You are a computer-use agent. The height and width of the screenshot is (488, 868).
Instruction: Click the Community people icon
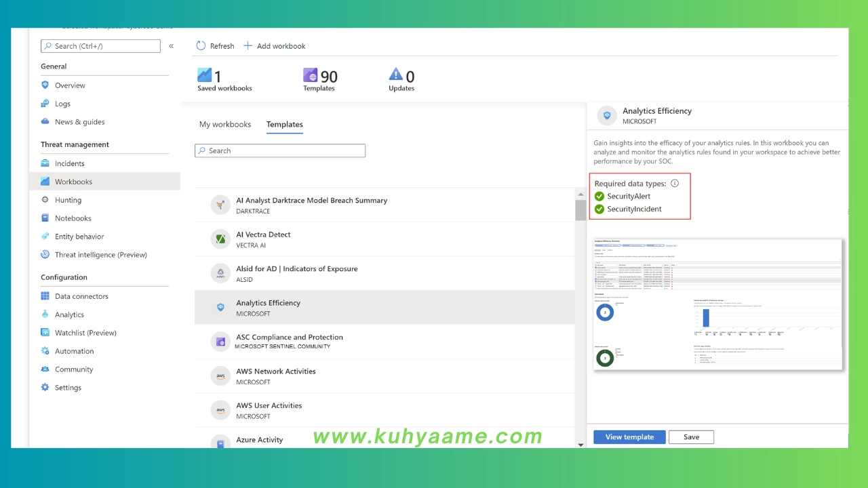click(x=45, y=369)
